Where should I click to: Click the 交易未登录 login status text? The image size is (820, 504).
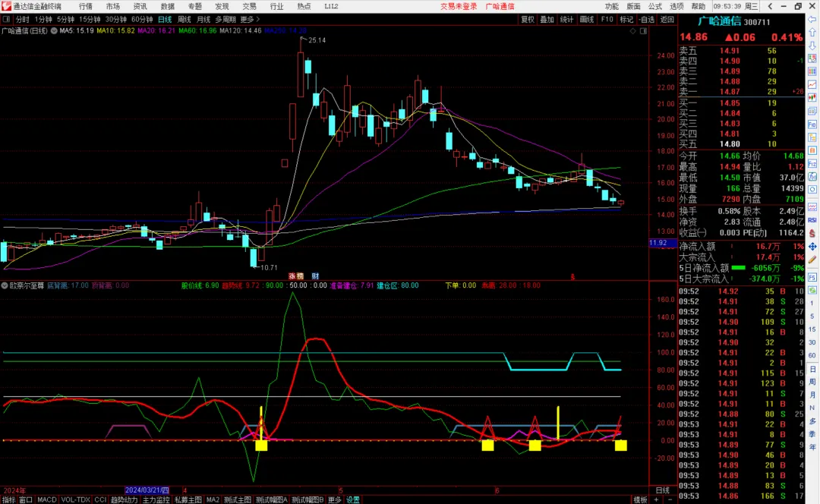(459, 6)
